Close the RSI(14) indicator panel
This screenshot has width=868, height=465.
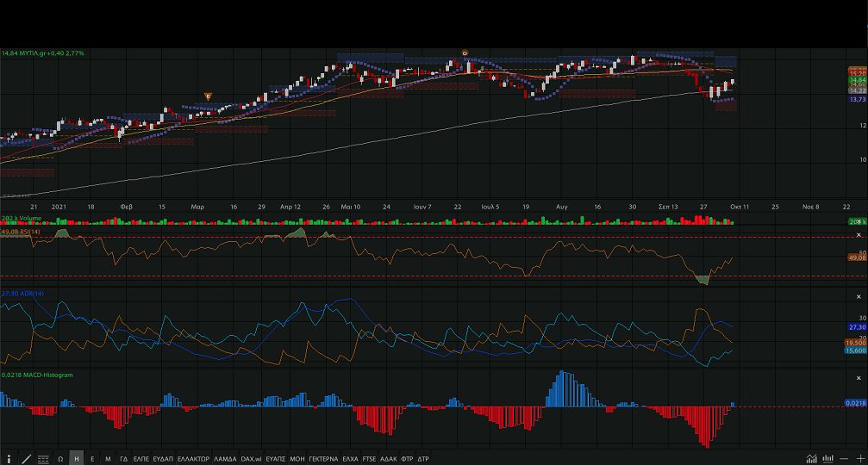(859, 235)
